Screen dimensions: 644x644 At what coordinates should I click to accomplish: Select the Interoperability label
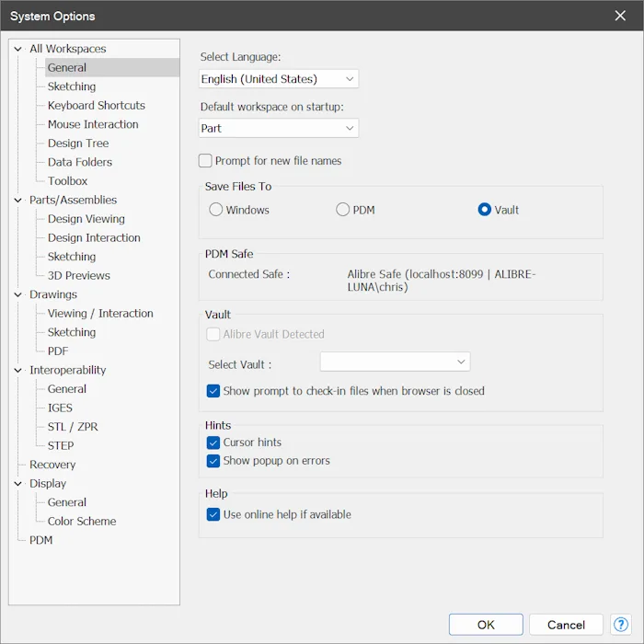pyautogui.click(x=68, y=370)
